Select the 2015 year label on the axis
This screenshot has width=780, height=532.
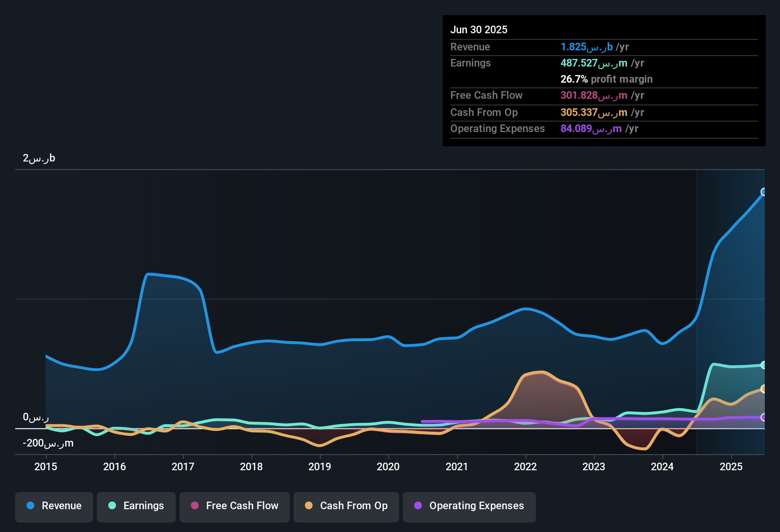(46, 467)
